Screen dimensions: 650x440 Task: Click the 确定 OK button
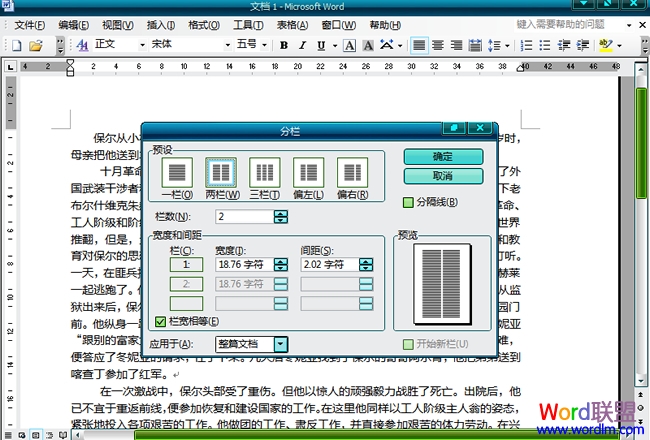point(443,157)
